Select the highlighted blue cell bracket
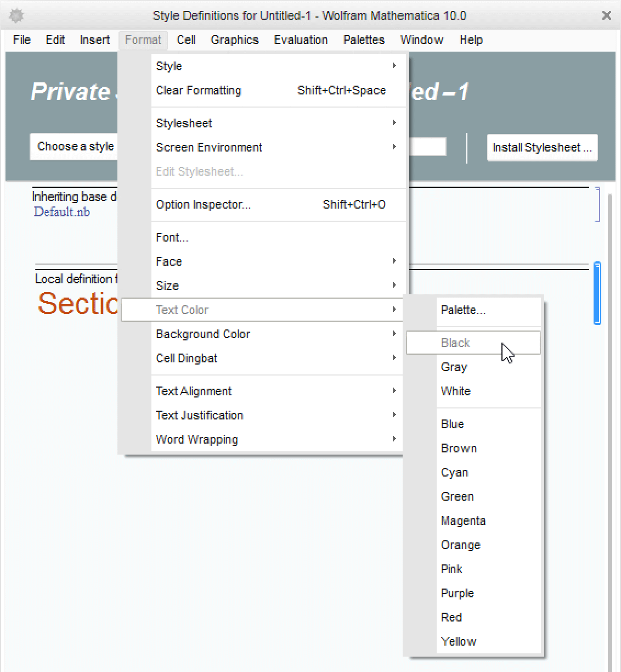Screen dimensions: 621x672 (x=597, y=293)
